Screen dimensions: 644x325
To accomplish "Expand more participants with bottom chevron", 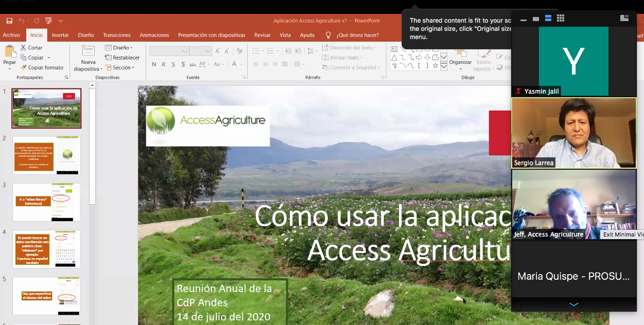I will (x=574, y=304).
